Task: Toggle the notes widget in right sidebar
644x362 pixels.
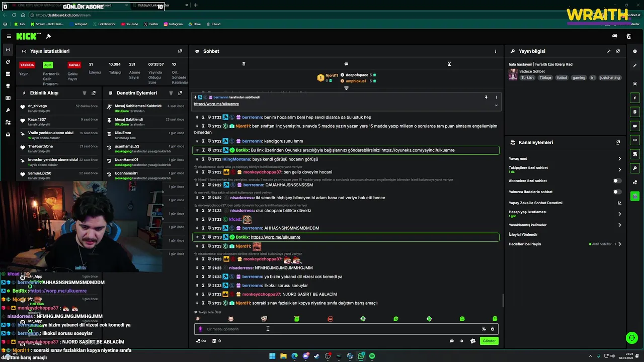Action: 635,112
